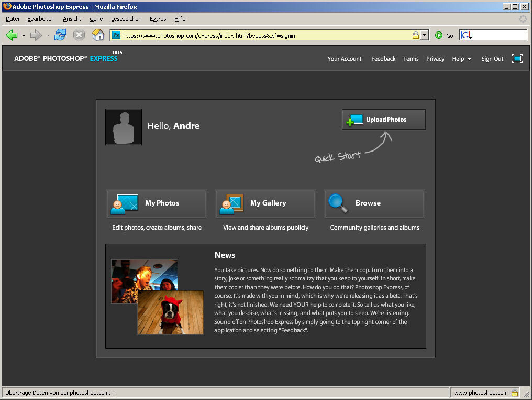This screenshot has height=400, width=532.
Task: Open My Photos
Action: (x=156, y=204)
